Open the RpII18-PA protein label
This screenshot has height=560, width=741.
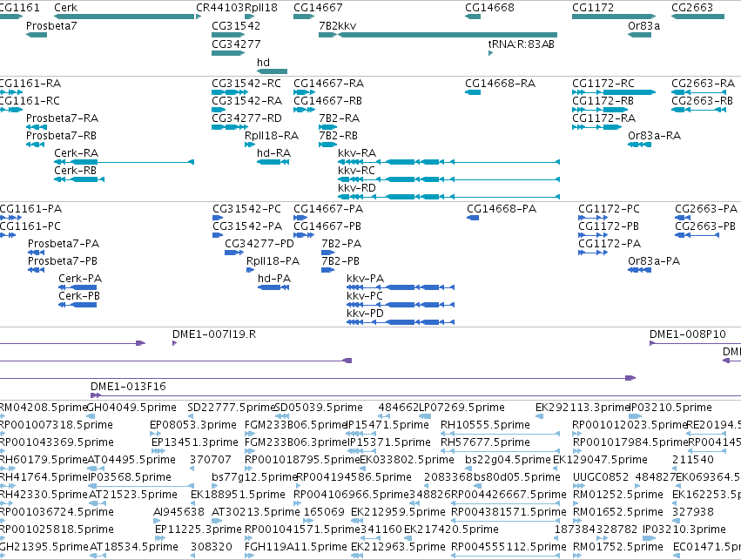point(273,261)
